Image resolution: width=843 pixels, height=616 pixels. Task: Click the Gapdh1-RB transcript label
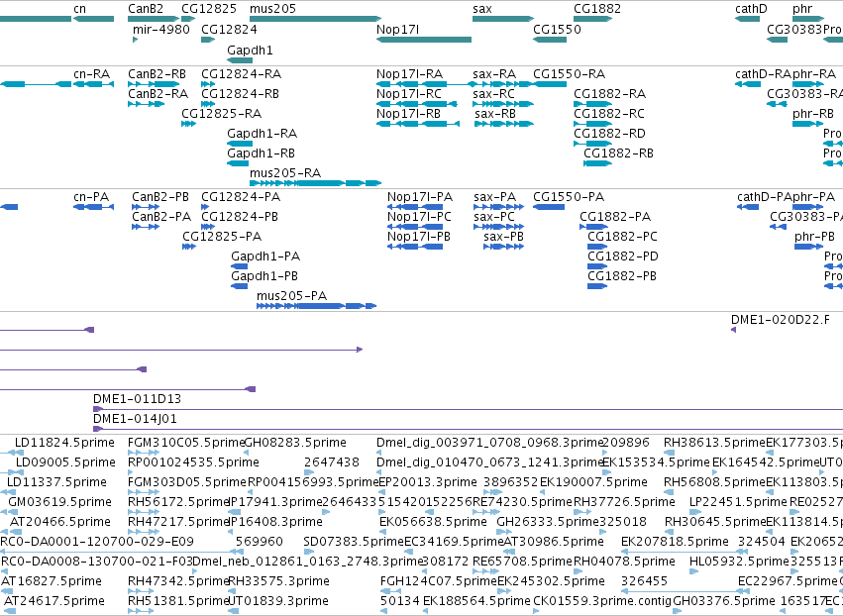click(262, 154)
